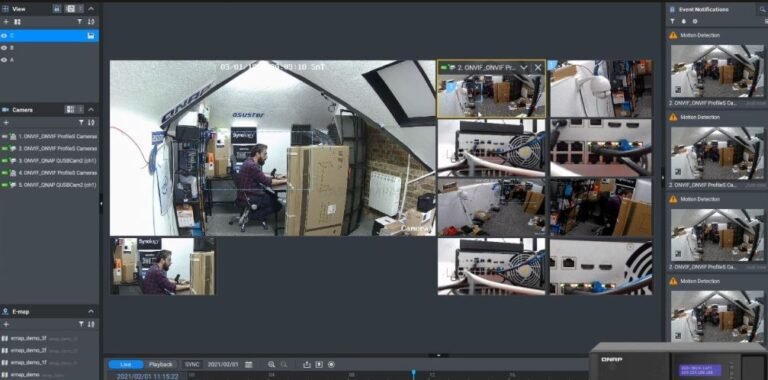
Task: Select camera 4 ONVIF Profile S in list
Action: click(49, 173)
